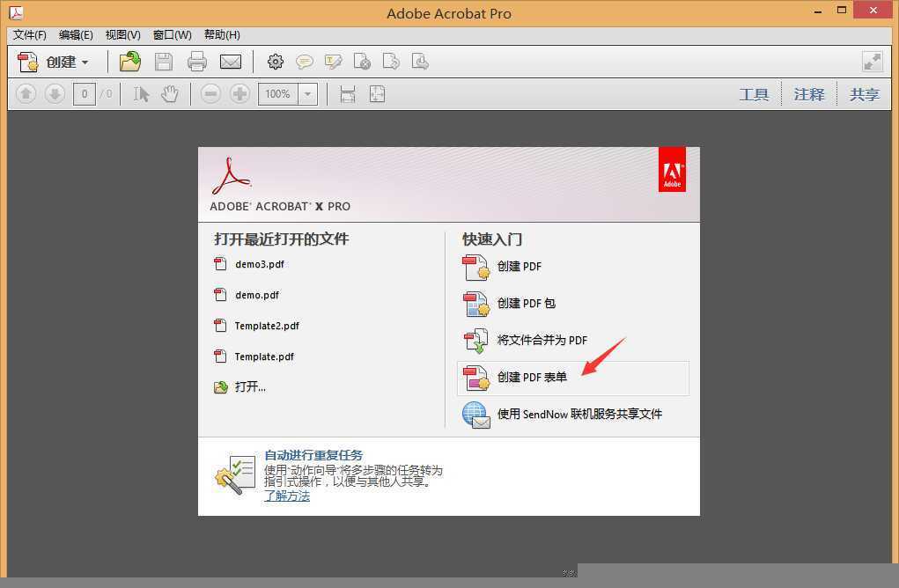Click the Create PDF toolbar icon
The width and height of the screenshot is (899, 588).
pyautogui.click(x=27, y=62)
